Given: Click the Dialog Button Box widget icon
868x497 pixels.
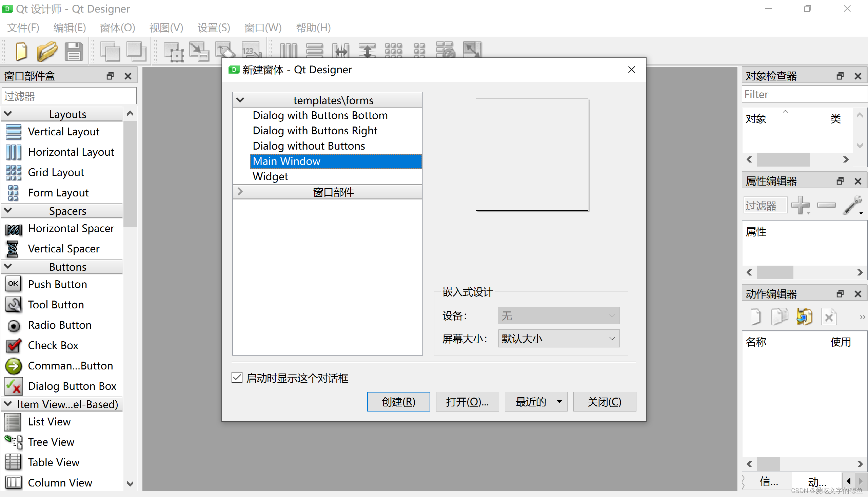Looking at the screenshot, I should (14, 386).
